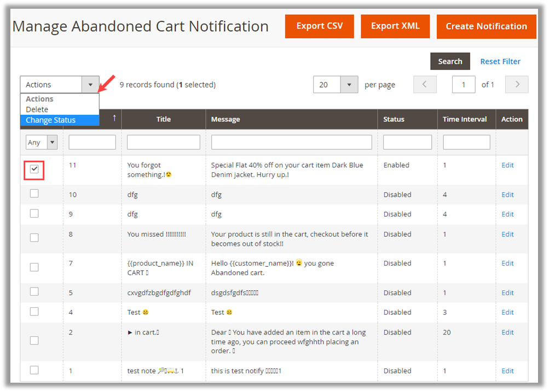The height and width of the screenshot is (392, 549).
Task: Select the checkbox for row 10
Action: click(x=34, y=194)
